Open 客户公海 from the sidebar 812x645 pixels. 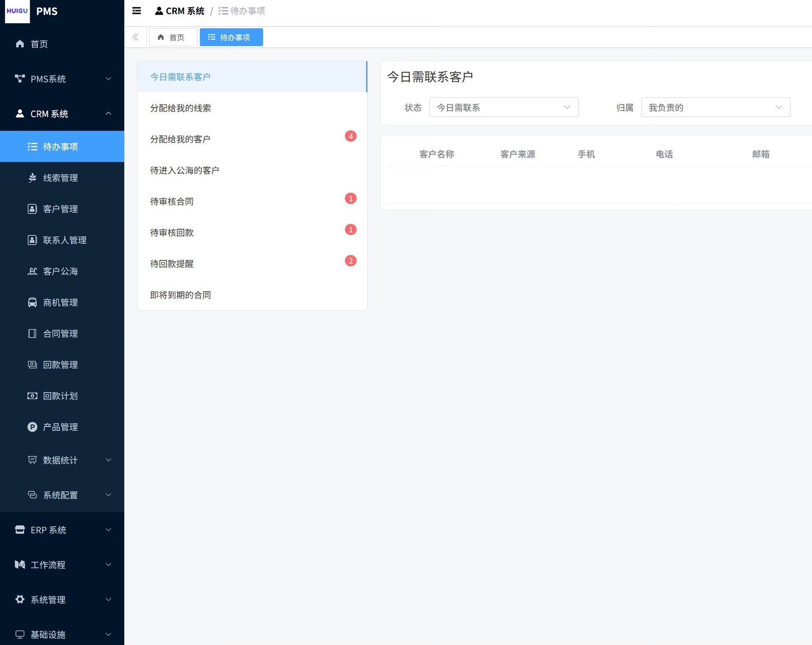tap(60, 271)
